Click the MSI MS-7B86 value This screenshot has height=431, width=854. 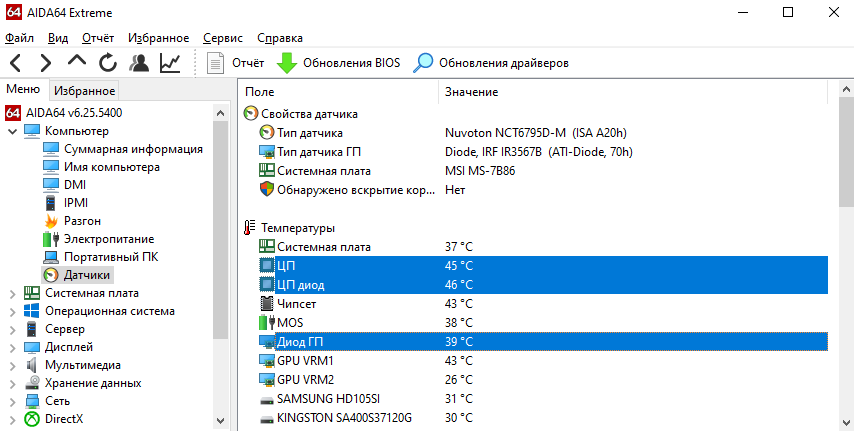(x=480, y=171)
